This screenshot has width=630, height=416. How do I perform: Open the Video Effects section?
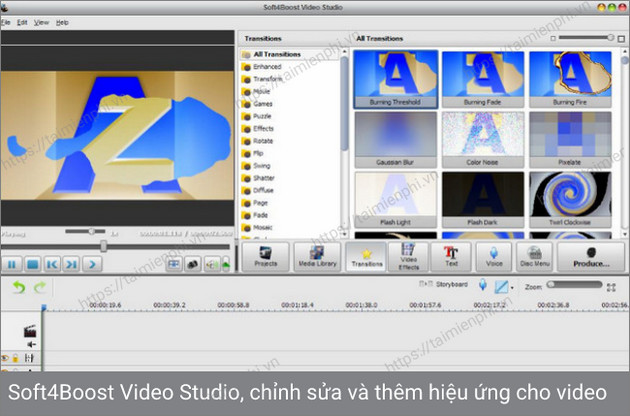(x=408, y=257)
